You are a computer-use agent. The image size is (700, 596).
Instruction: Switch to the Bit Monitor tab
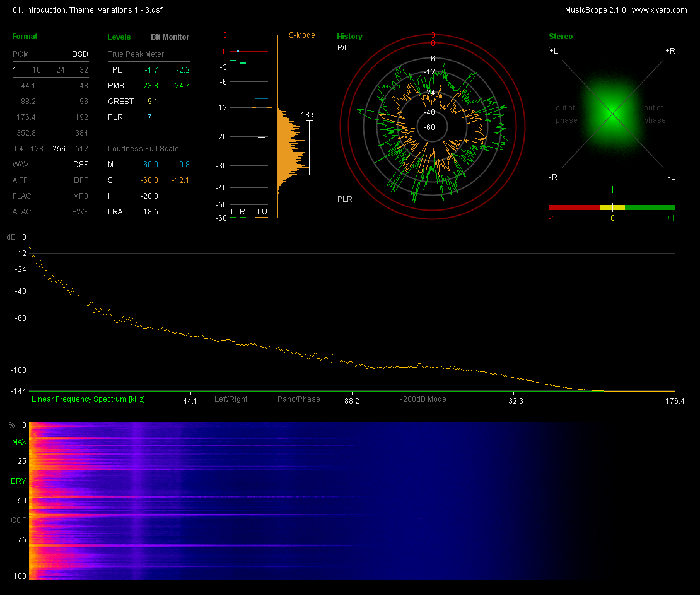coord(170,37)
